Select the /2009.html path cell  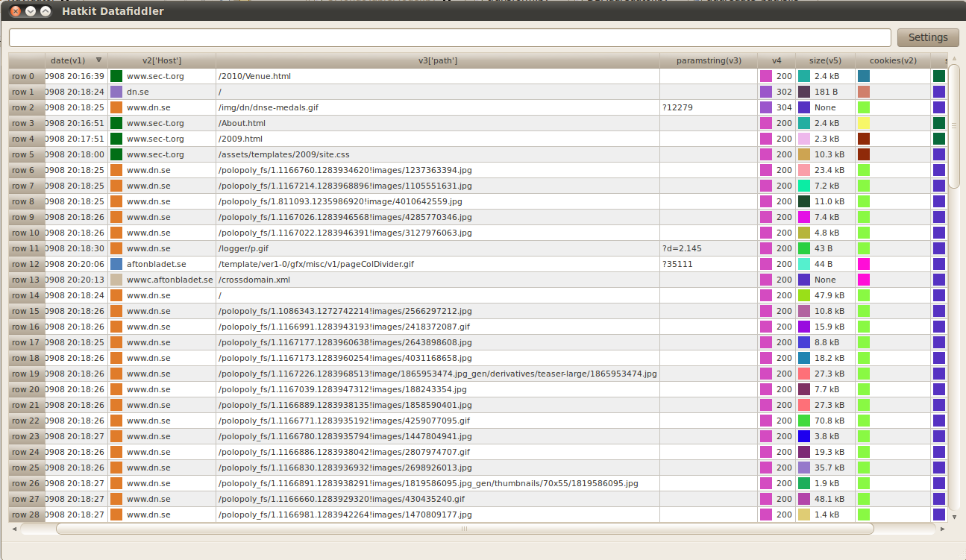tap(438, 139)
